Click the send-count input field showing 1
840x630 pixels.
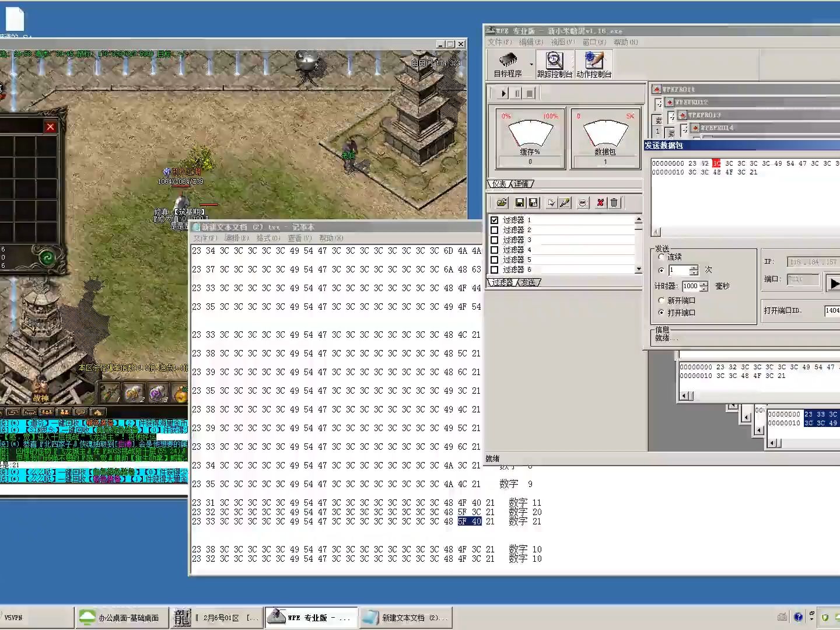tap(679, 270)
